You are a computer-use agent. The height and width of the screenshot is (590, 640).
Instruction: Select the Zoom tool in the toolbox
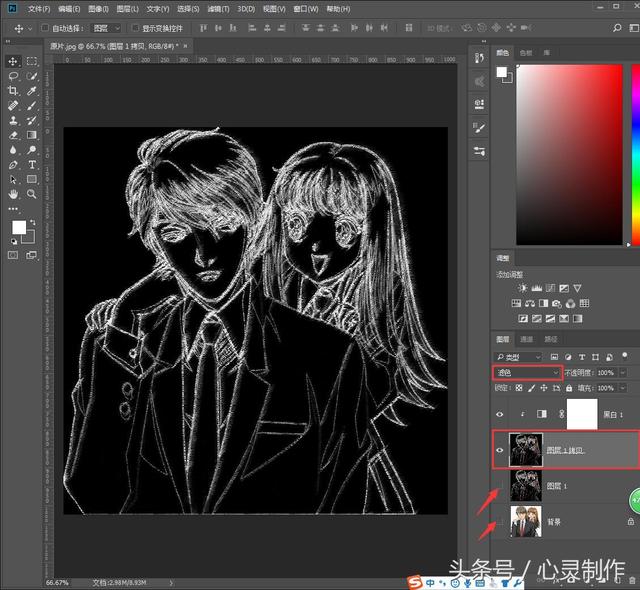tap(32, 194)
